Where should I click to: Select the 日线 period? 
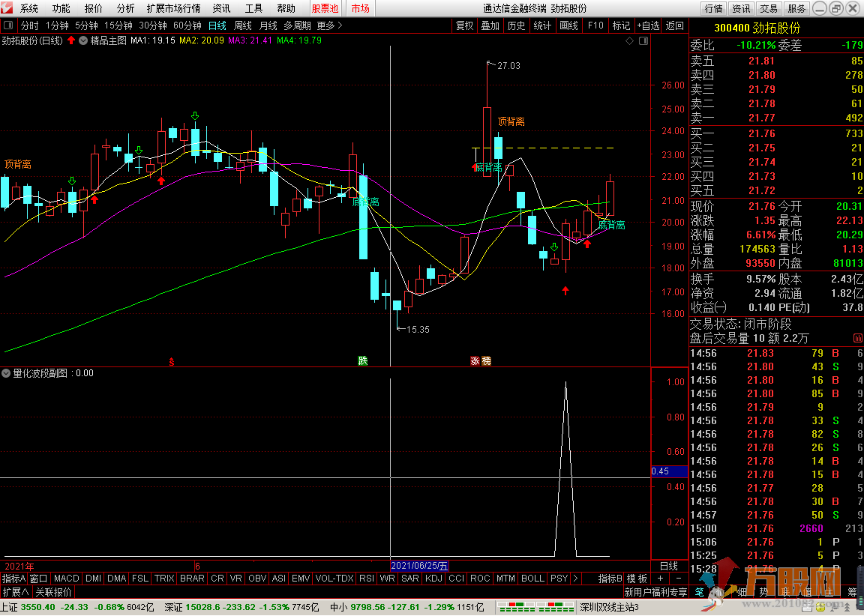point(217,25)
